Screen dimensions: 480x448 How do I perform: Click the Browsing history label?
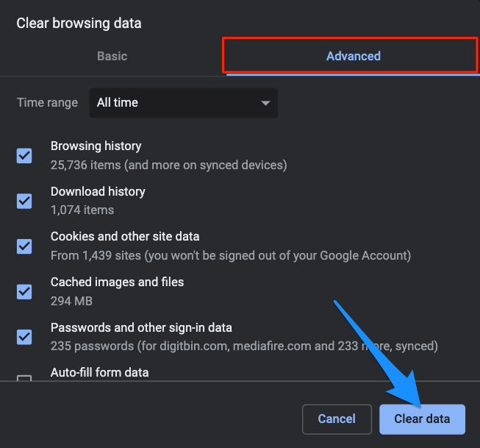coord(96,146)
